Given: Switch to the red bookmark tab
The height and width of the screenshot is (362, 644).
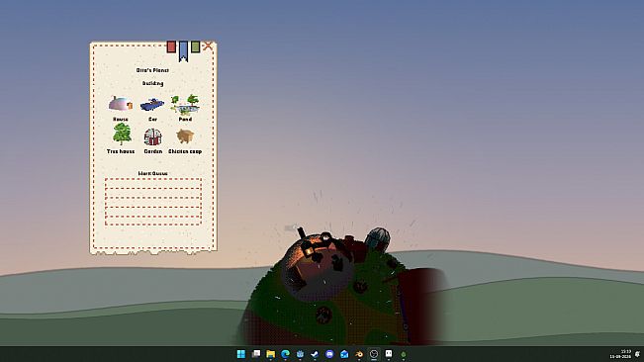Looking at the screenshot, I should point(171,46).
